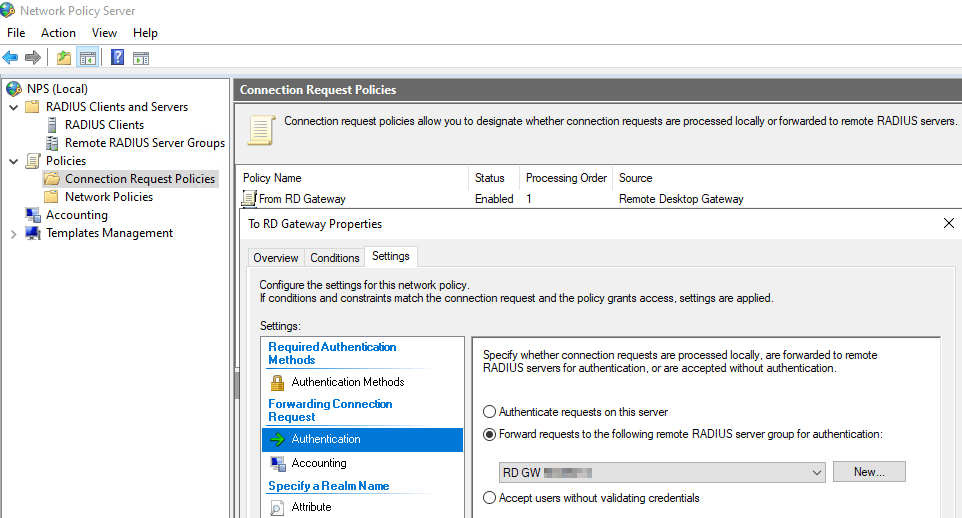Open Remote RADIUS Server Groups node
The width and height of the screenshot is (962, 518).
[x=144, y=143]
